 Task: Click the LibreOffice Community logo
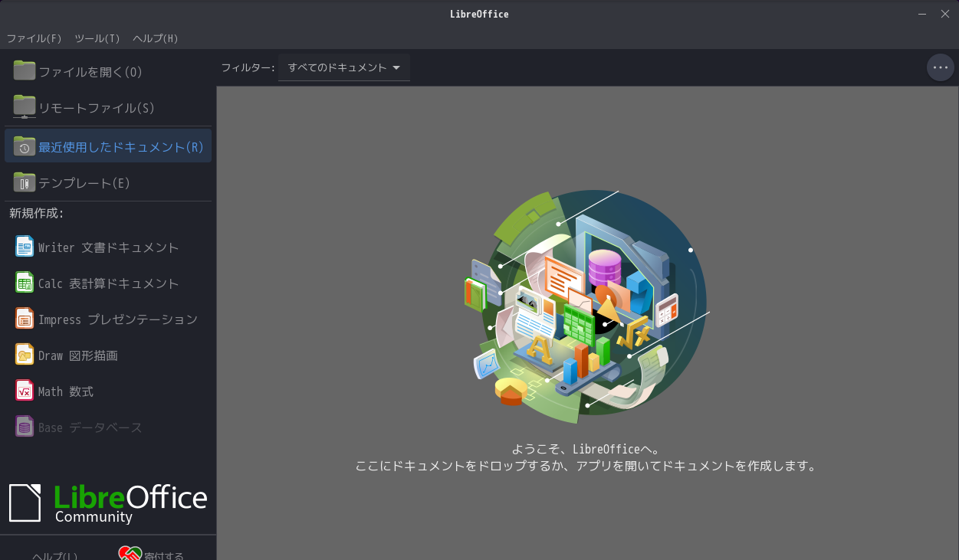point(108,503)
